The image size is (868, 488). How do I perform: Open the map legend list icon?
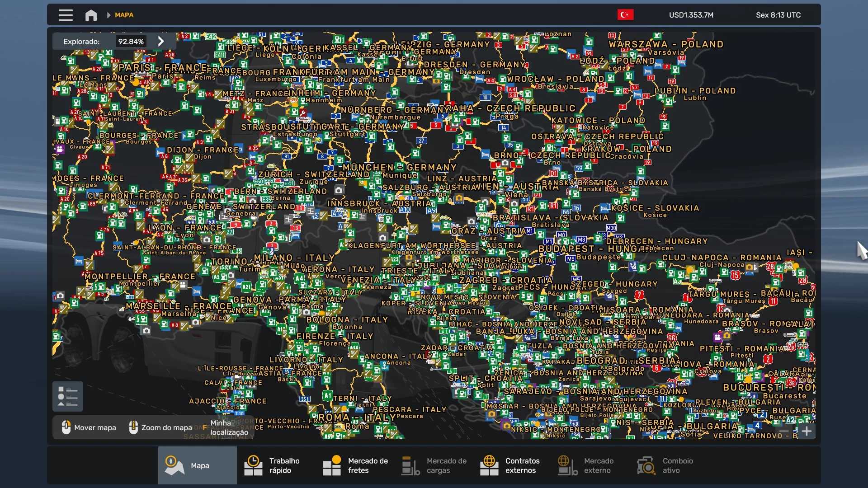coord(68,396)
